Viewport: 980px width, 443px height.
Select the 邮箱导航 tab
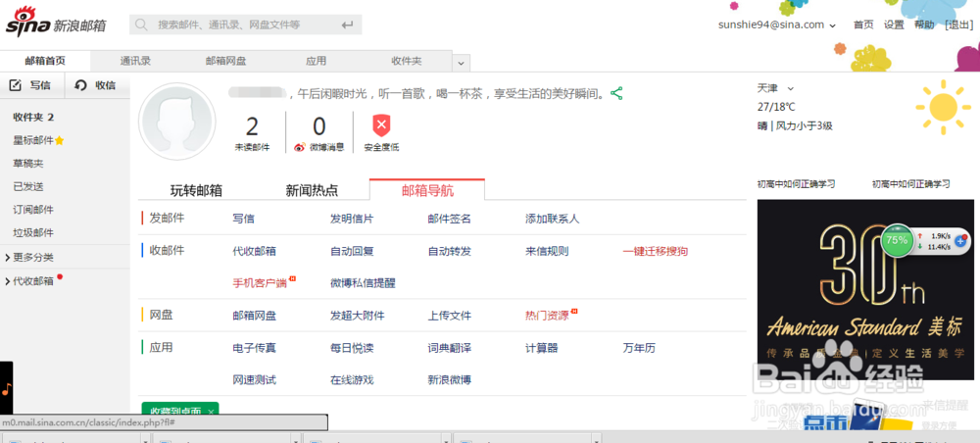(x=427, y=190)
